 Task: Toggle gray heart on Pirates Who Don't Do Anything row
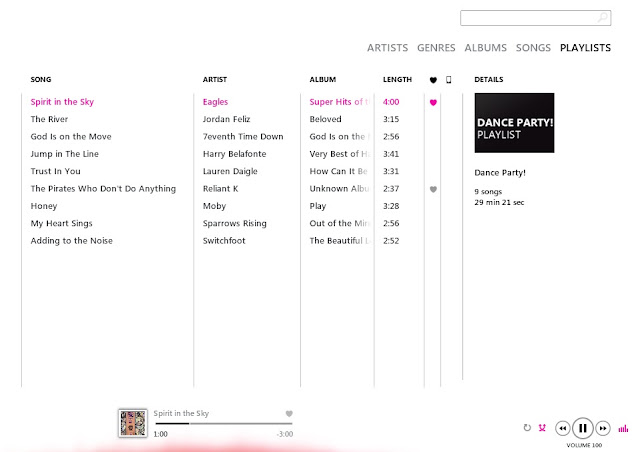pyautogui.click(x=433, y=189)
